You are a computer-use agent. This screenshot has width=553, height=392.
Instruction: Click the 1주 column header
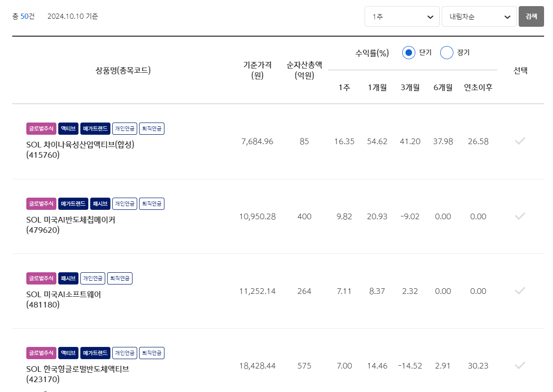pyautogui.click(x=344, y=87)
